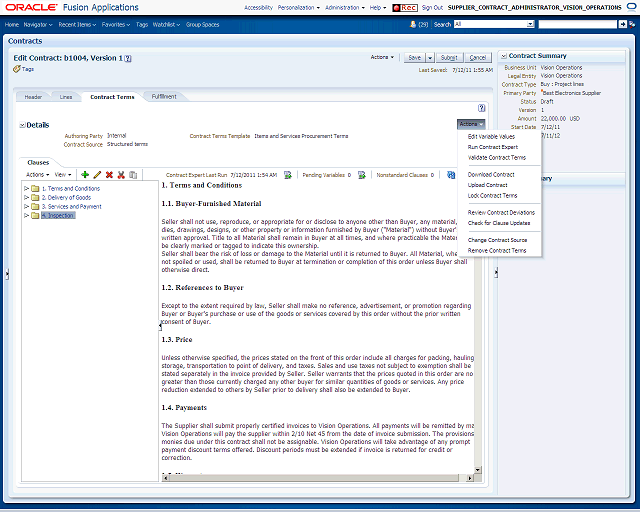The width and height of the screenshot is (640, 512).
Task: Open the Personalization menu
Action: coord(298,8)
